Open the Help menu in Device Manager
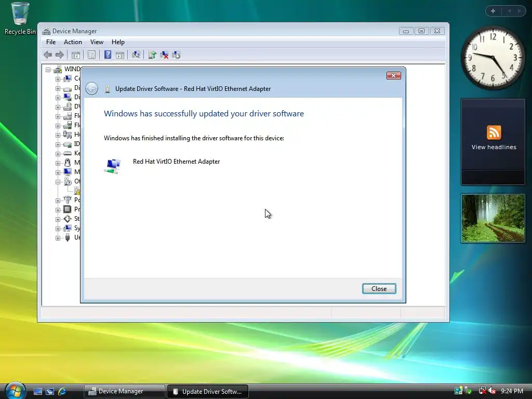This screenshot has width=532, height=399. [118, 42]
